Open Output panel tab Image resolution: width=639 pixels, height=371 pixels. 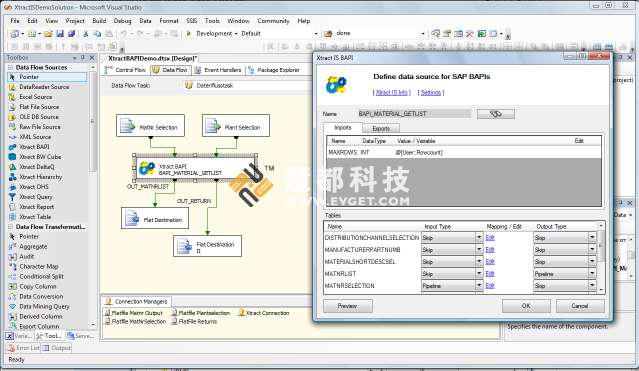pyautogui.click(x=57, y=348)
